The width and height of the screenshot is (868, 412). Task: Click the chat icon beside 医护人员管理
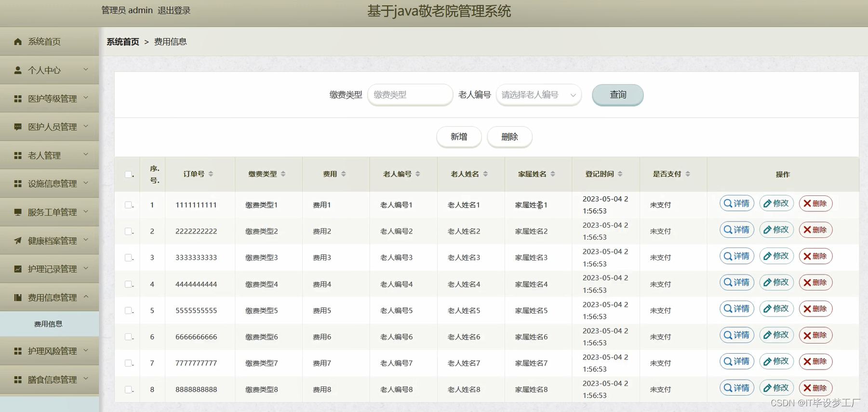18,127
